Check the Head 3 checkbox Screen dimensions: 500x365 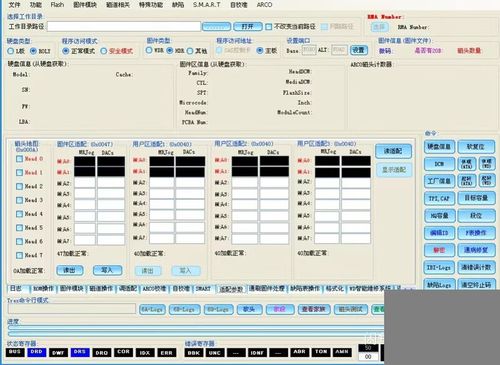tap(19, 200)
